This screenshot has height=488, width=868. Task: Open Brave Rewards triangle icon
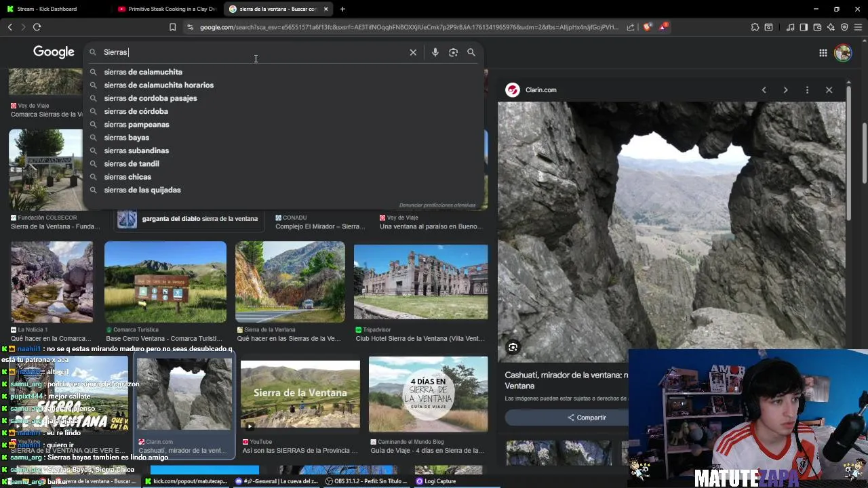pos(663,27)
